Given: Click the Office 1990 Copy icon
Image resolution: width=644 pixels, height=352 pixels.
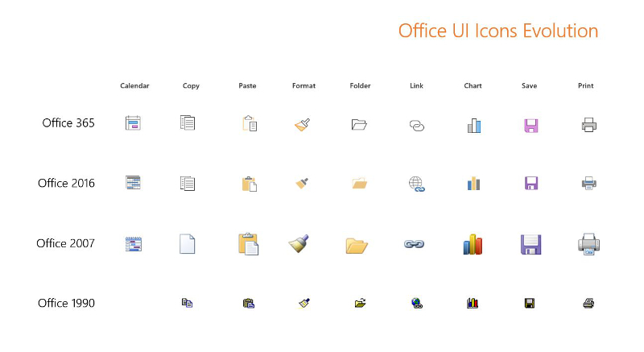Looking at the screenshot, I should (x=187, y=303).
